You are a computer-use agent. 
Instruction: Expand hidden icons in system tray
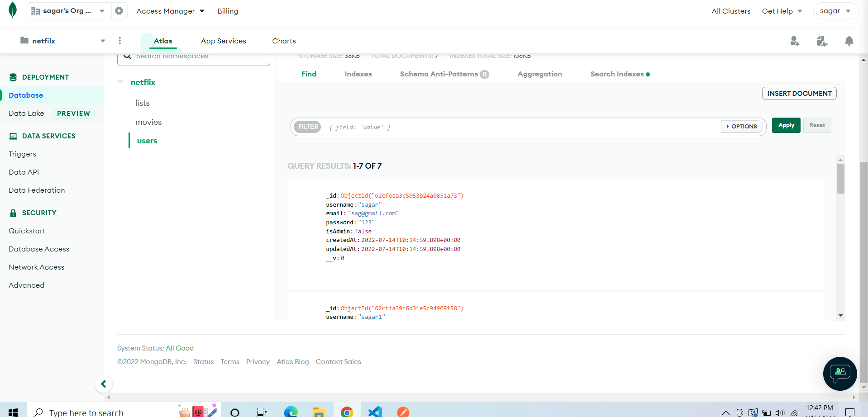[725, 412]
